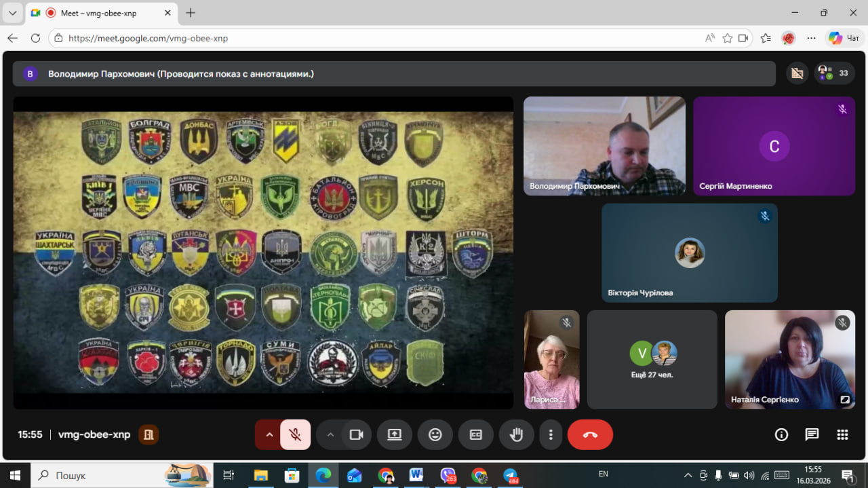Add this page to favorites star
This screenshot has height=488, width=868.
(x=728, y=38)
